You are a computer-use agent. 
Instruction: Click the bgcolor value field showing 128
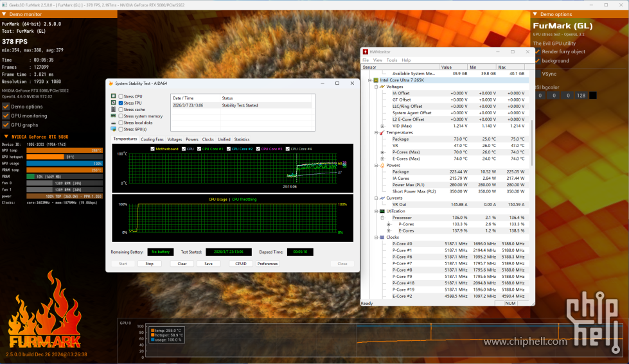pos(581,95)
